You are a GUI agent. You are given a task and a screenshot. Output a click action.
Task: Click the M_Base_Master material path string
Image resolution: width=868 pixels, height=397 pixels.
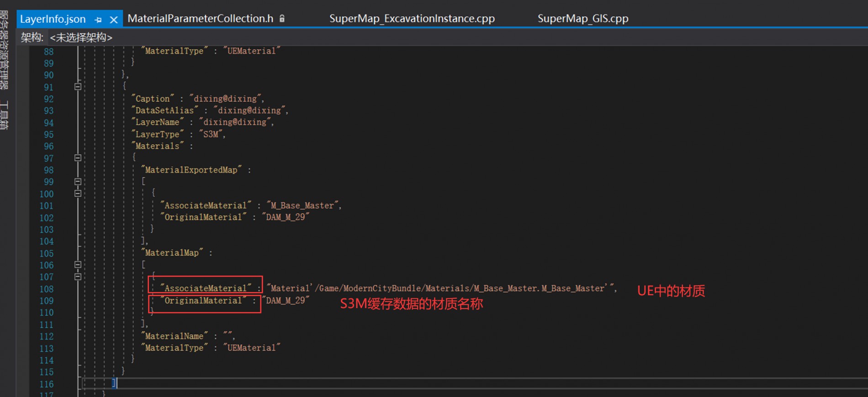(441, 288)
